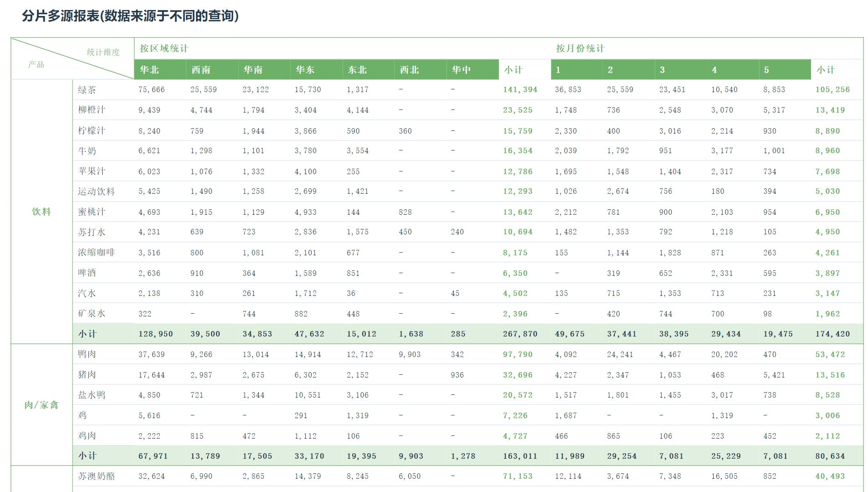Click the 西北 region column header
Image resolution: width=868 pixels, height=492 pixels.
(420, 70)
